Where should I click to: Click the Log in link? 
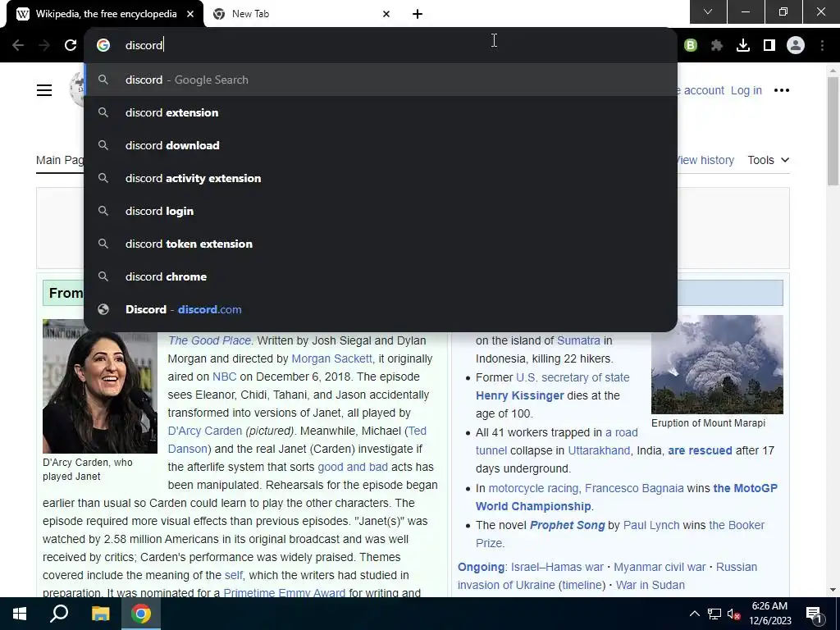(746, 90)
